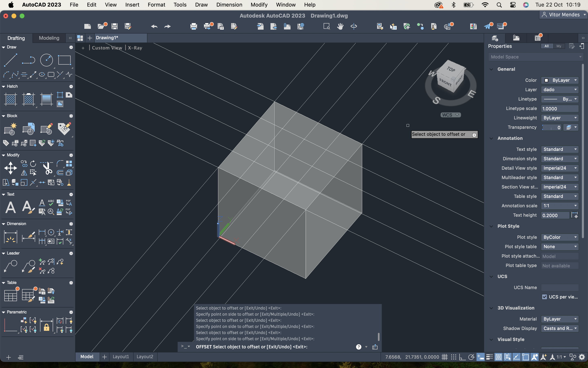Collapse the Draw panel group
This screenshot has height=368, width=588.
tap(3, 47)
